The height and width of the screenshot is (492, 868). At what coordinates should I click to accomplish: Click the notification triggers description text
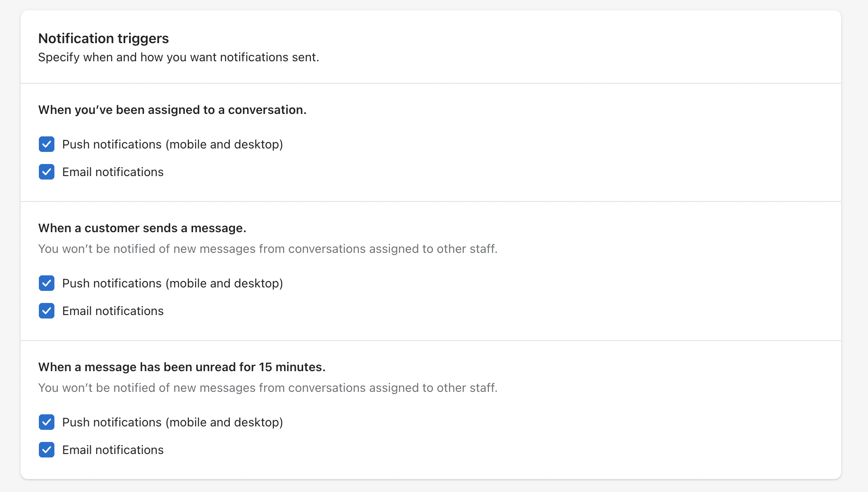[179, 57]
